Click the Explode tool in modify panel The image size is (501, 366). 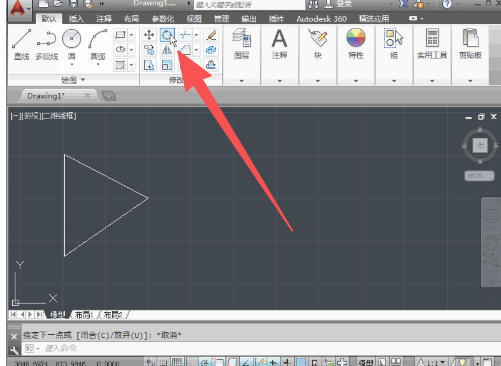pyautogui.click(x=211, y=50)
